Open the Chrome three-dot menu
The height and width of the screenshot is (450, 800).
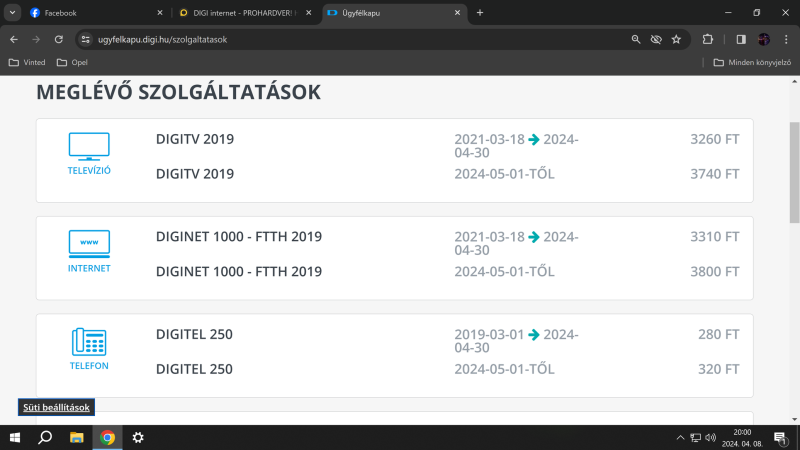click(x=786, y=39)
